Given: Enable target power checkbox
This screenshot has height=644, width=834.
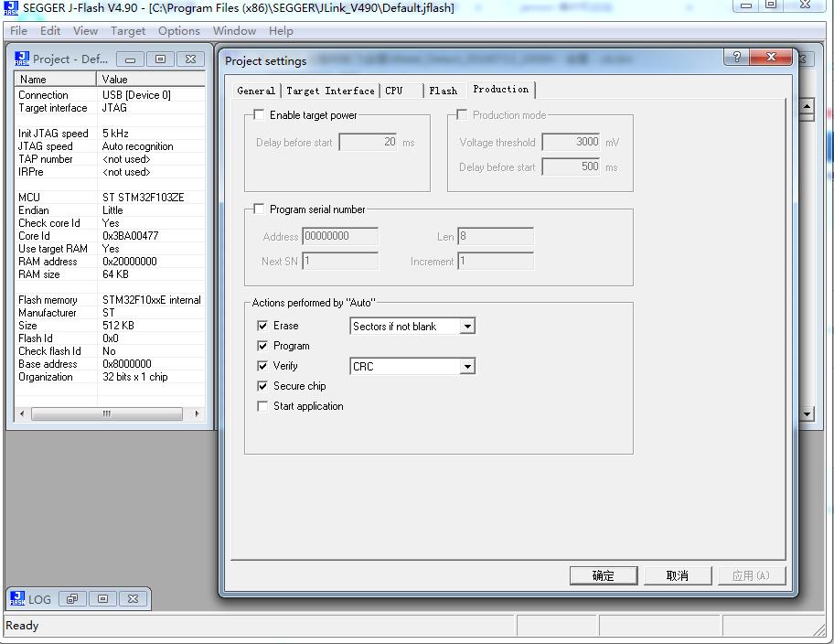Looking at the screenshot, I should [x=259, y=115].
